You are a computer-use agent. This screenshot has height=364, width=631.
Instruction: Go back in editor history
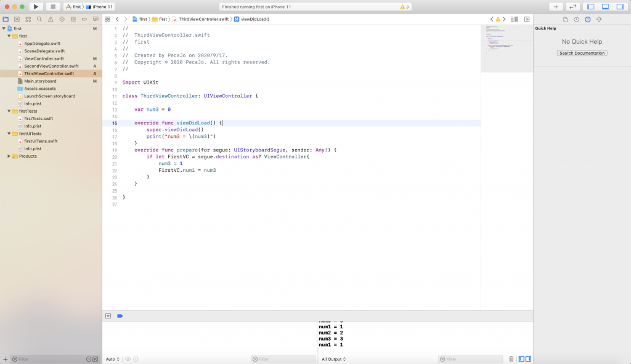(x=117, y=19)
